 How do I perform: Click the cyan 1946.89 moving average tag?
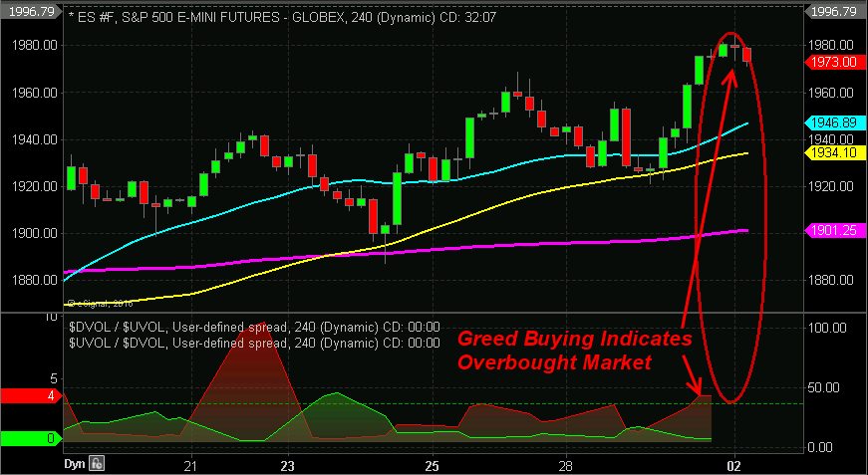(834, 122)
